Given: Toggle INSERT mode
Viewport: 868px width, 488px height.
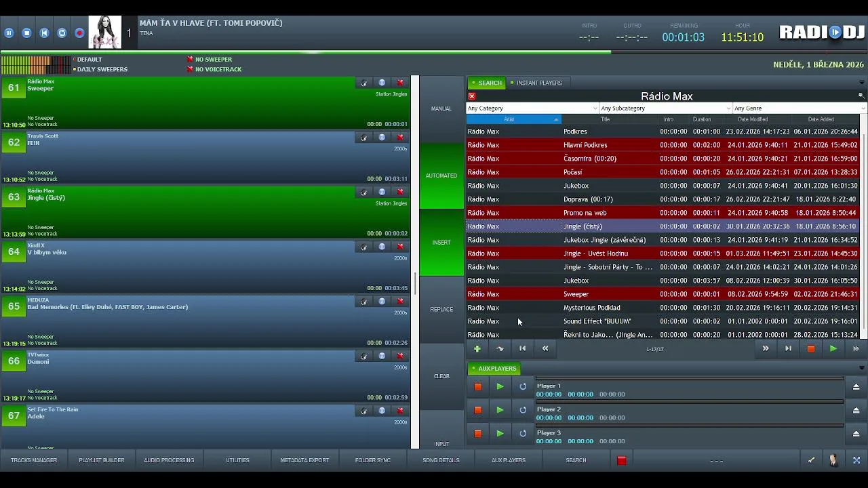Looking at the screenshot, I should (x=441, y=243).
